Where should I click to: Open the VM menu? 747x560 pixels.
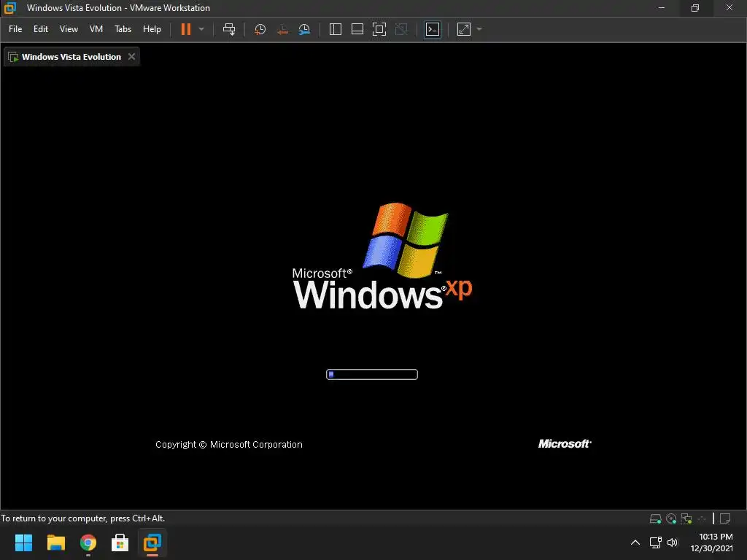[x=96, y=29]
